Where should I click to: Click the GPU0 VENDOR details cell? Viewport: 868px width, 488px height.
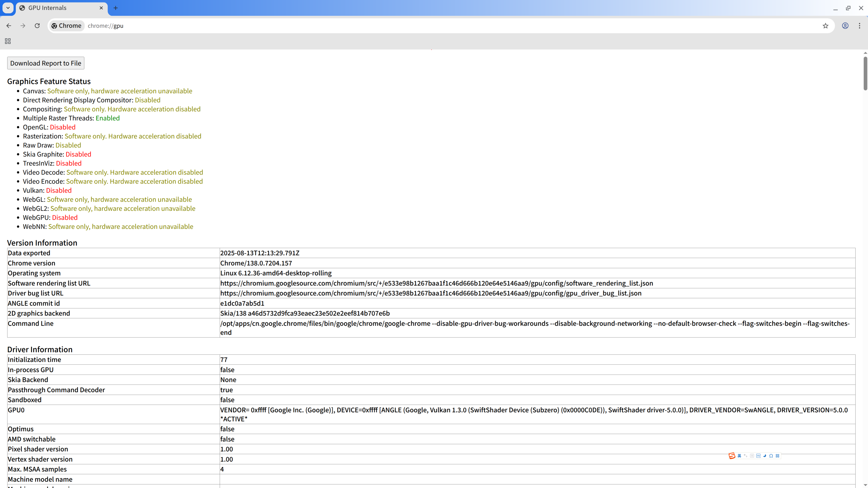537,414
